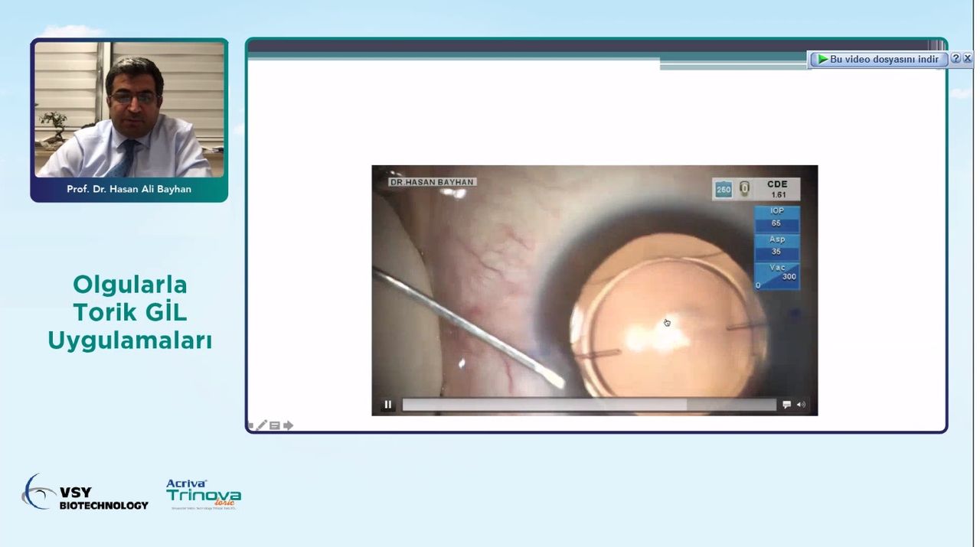The height and width of the screenshot is (547, 980).
Task: Open the download bar help question mark
Action: 955,58
